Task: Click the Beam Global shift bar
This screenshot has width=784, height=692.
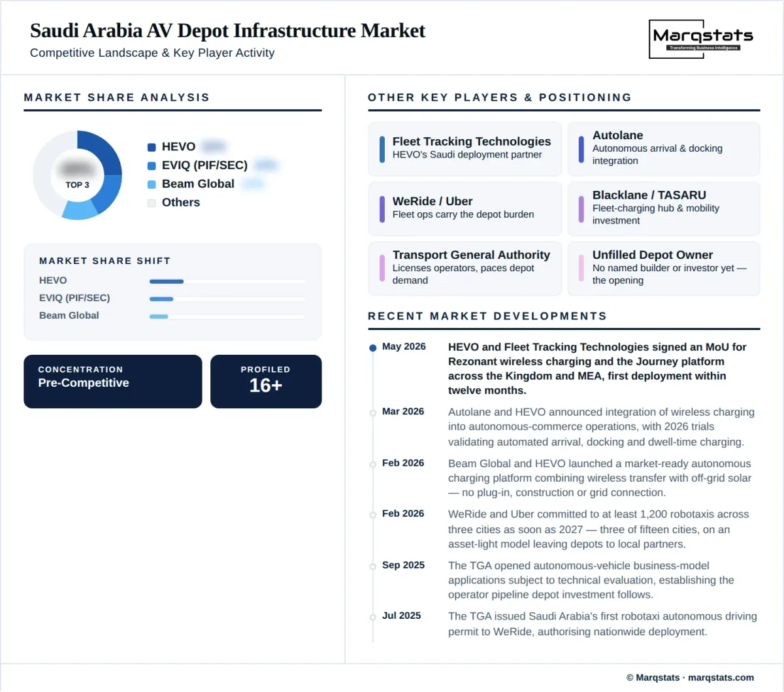Action: 227,316
